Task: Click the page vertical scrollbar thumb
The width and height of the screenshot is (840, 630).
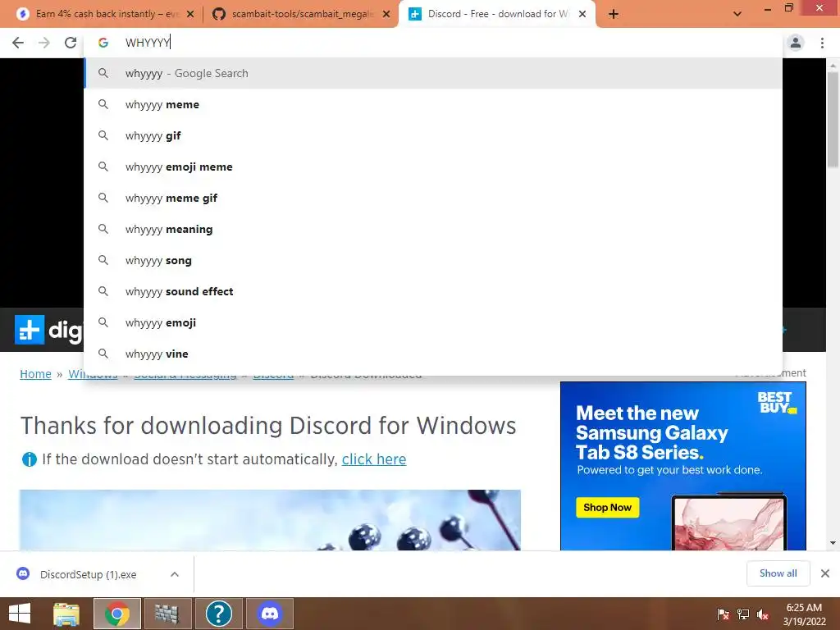Action: coord(833,120)
